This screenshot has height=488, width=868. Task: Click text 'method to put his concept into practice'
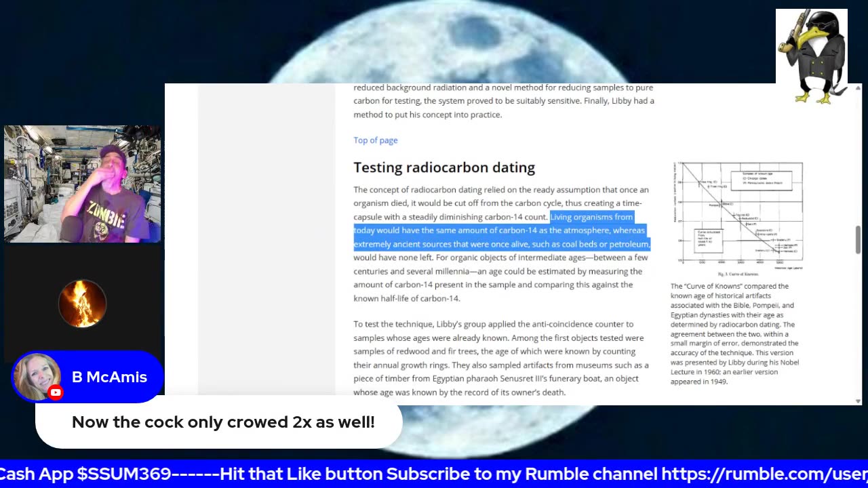coord(428,115)
